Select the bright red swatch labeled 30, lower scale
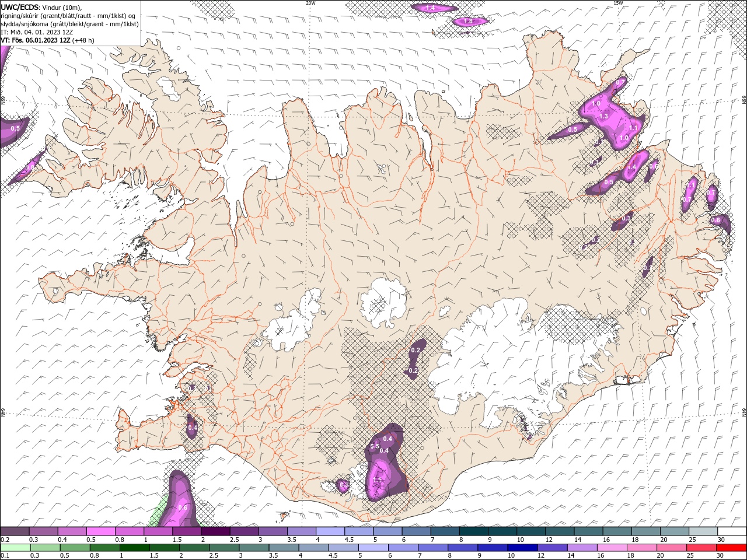747x560 pixels. 731,548
